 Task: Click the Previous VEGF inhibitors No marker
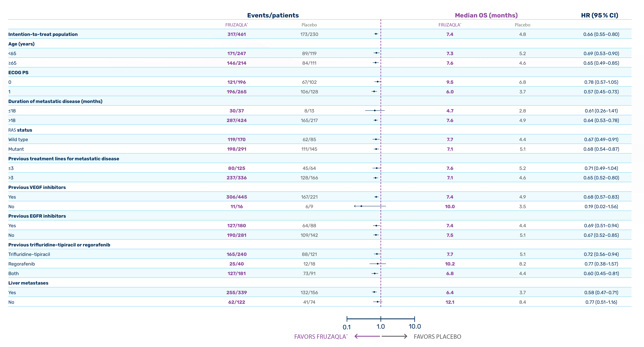coord(362,206)
